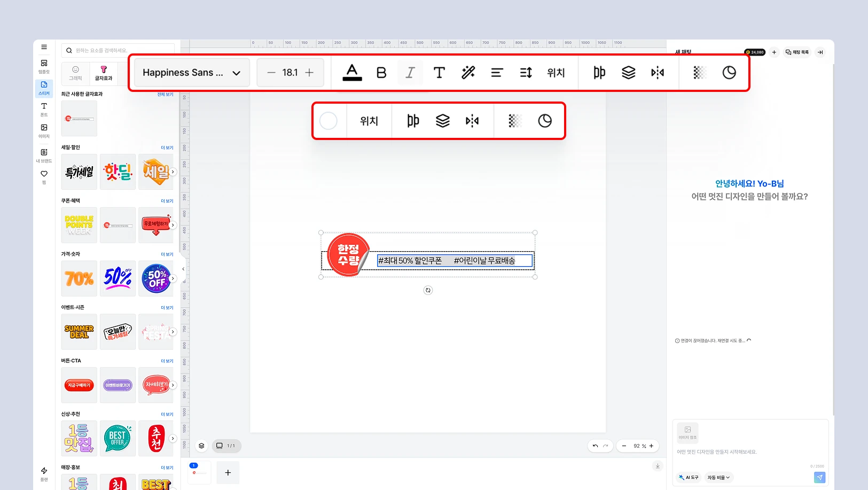Increase font size with the plus button
The width and height of the screenshot is (868, 490).
(x=309, y=73)
